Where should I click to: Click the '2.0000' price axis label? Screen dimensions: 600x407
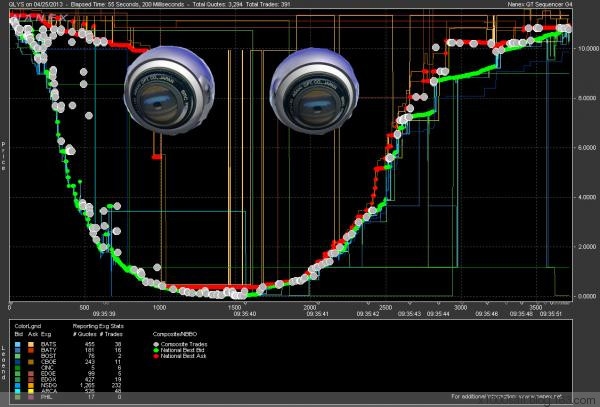[x=587, y=247]
